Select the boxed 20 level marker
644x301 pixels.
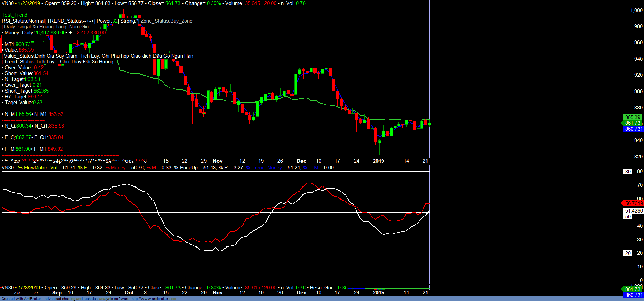[x=628, y=253]
